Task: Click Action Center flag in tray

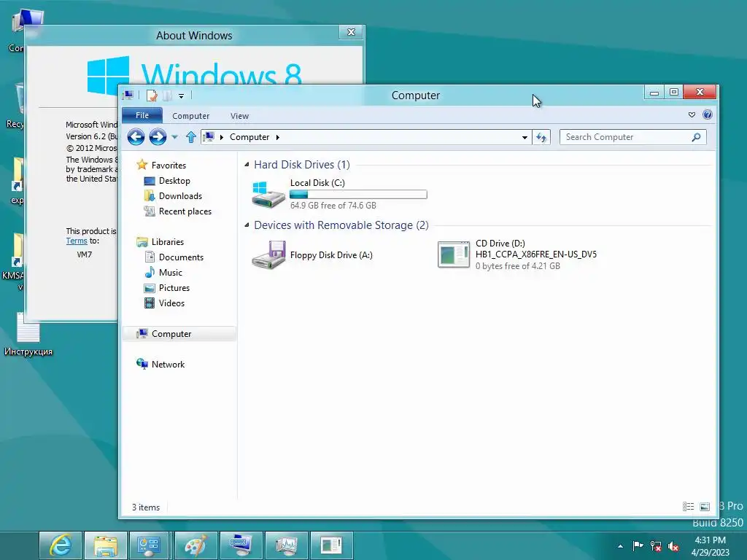Action: point(638,545)
